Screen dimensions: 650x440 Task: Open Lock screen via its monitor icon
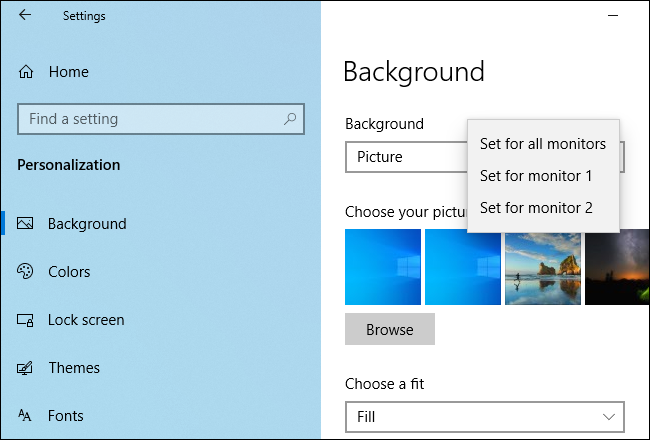coord(26,320)
